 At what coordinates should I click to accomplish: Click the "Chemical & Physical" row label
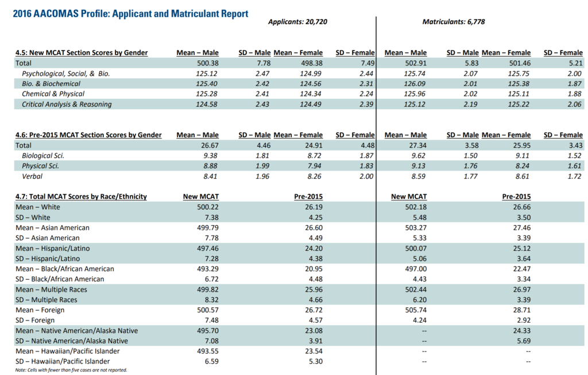[x=53, y=94]
